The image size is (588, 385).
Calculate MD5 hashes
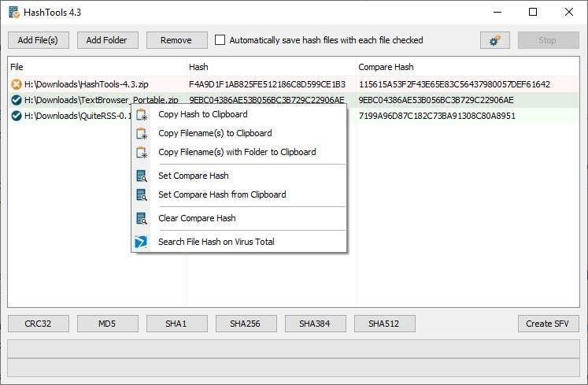(108, 324)
